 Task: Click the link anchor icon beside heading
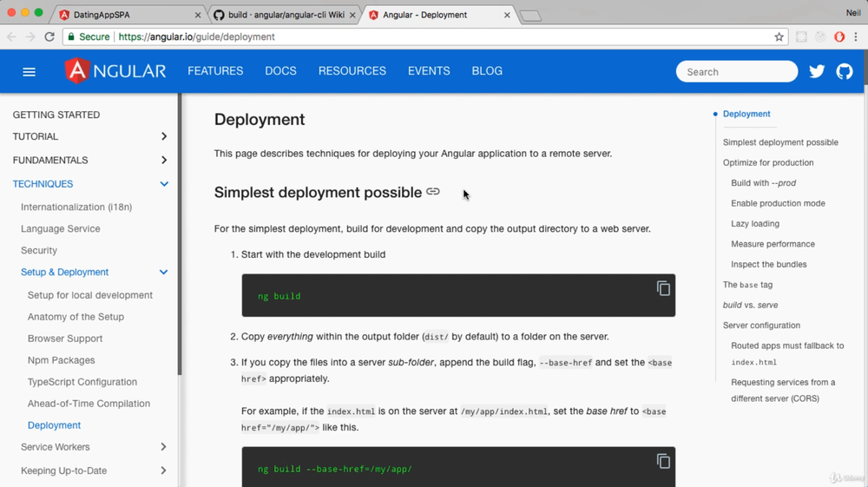433,192
